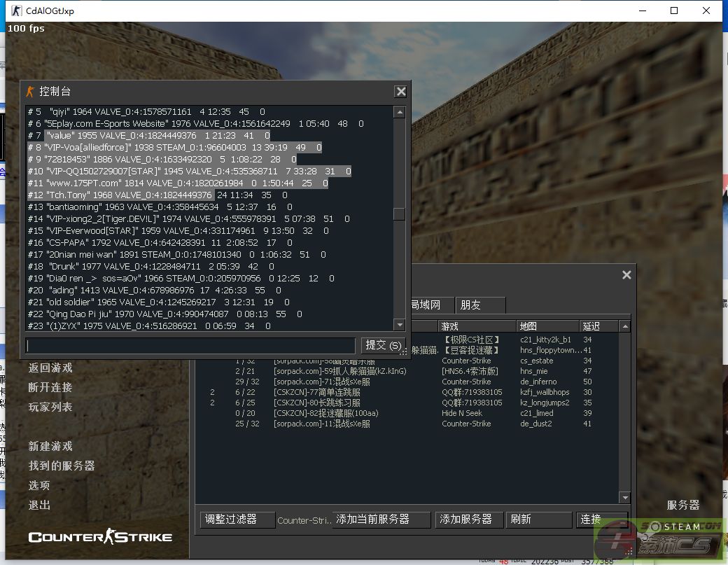Close the server browser window
The image size is (728, 565).
click(626, 275)
